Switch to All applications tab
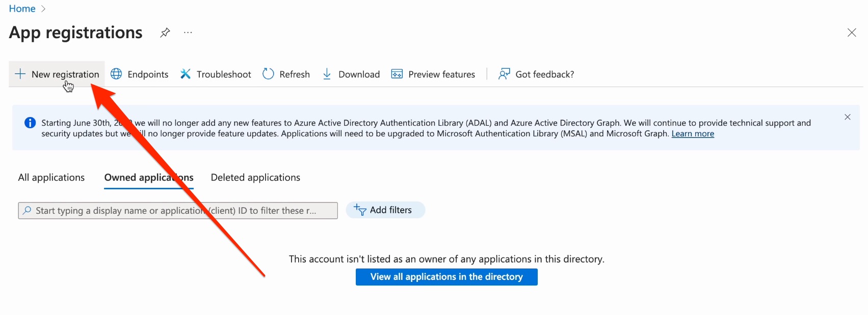The height and width of the screenshot is (315, 868). coord(51,178)
